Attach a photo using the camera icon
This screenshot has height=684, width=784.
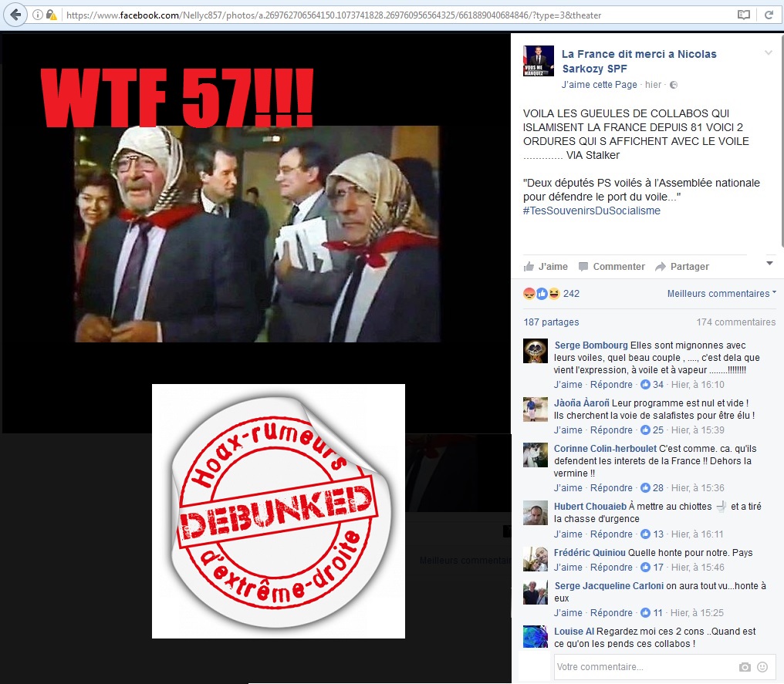(745, 667)
